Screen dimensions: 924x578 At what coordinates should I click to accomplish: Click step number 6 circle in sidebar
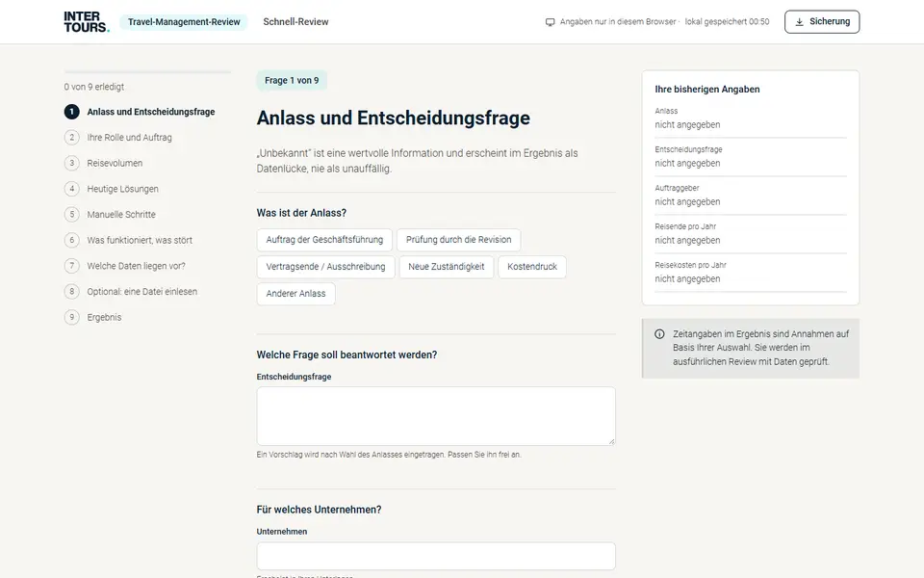72,240
